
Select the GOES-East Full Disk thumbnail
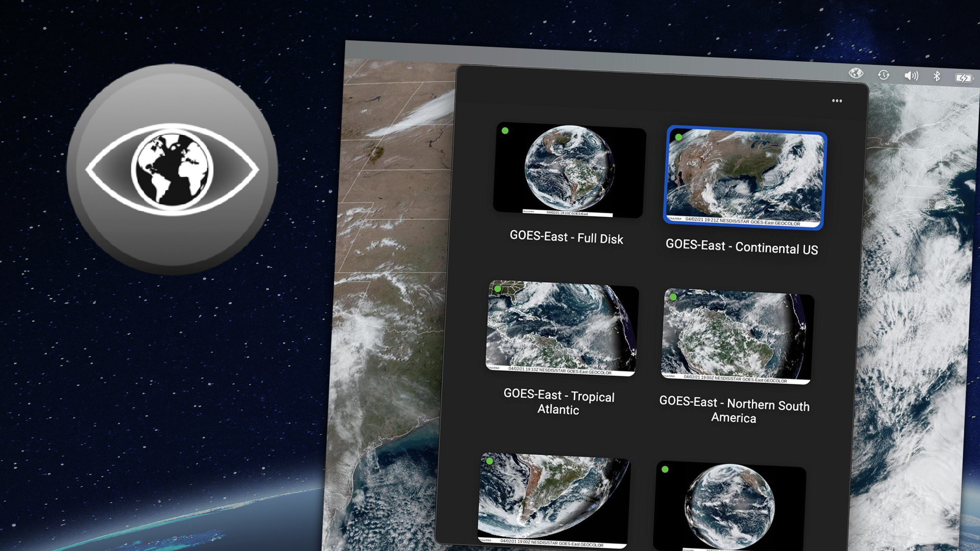(x=569, y=170)
